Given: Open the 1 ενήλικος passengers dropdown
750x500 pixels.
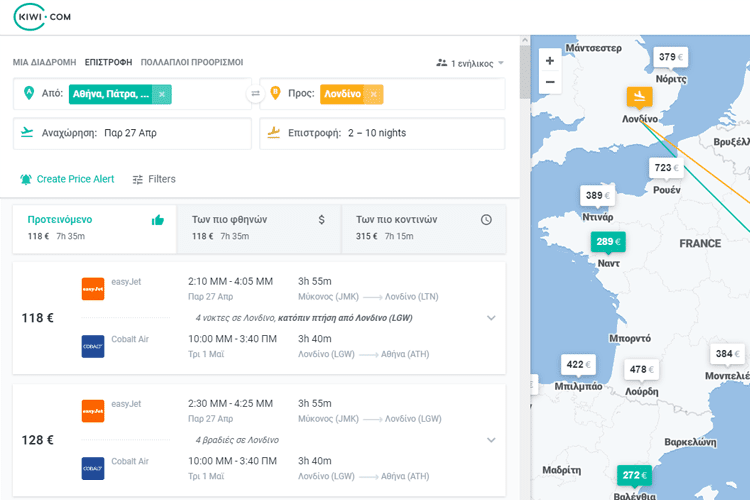Looking at the screenshot, I should pyautogui.click(x=470, y=63).
